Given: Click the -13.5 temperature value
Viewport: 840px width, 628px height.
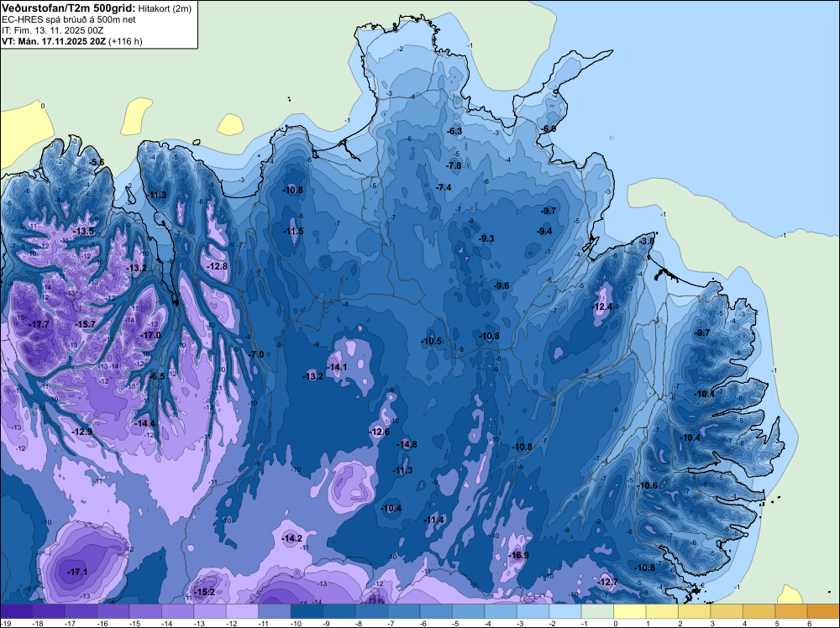Looking at the screenshot, I should tap(84, 231).
